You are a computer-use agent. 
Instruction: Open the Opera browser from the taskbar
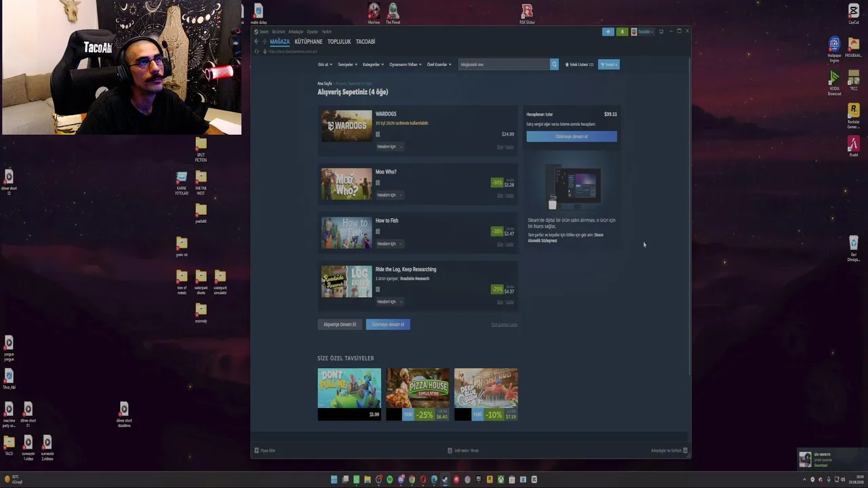[423, 480]
